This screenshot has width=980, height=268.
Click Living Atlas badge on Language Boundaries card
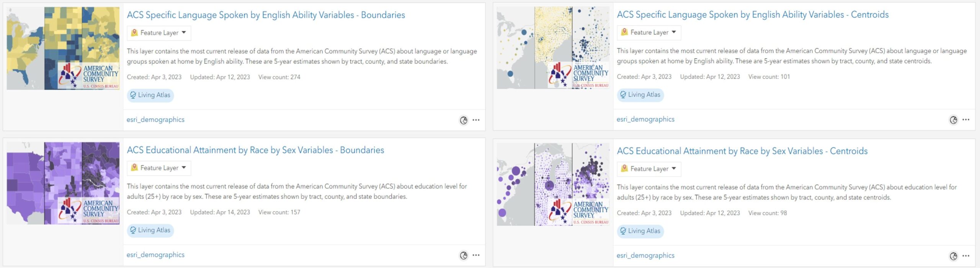(x=150, y=95)
